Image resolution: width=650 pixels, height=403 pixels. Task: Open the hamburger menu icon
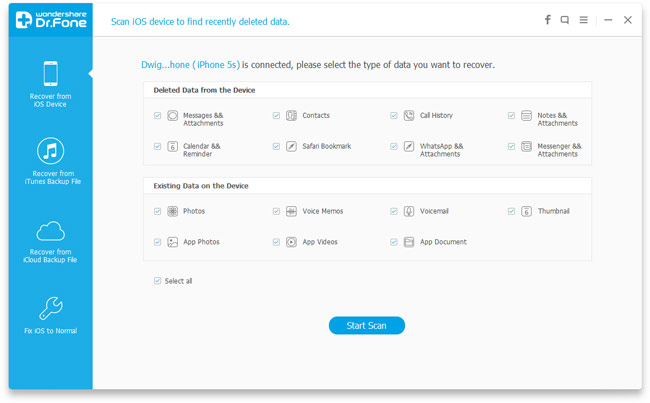click(584, 20)
